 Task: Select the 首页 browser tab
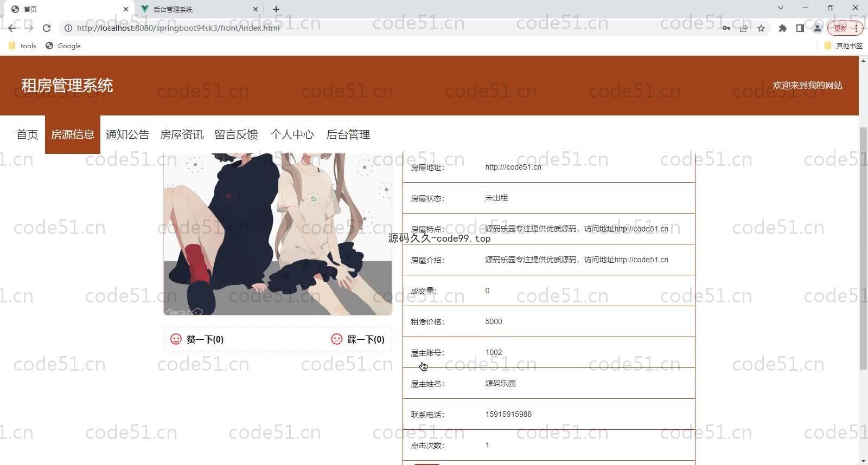coord(68,9)
